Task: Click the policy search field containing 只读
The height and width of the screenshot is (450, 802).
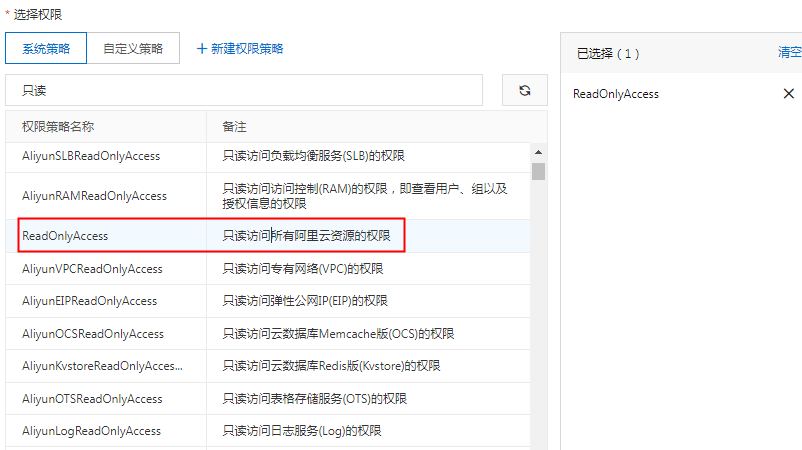Action: point(244,91)
